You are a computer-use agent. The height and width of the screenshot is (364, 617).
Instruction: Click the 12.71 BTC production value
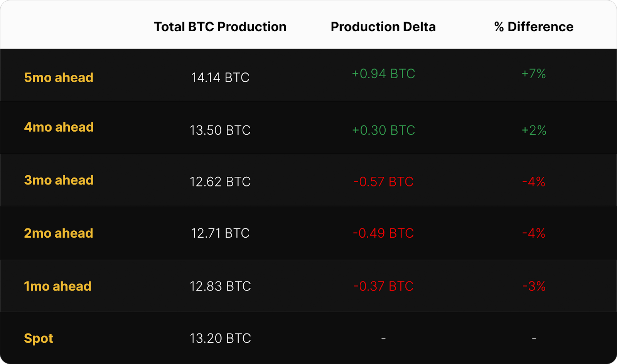tap(220, 233)
